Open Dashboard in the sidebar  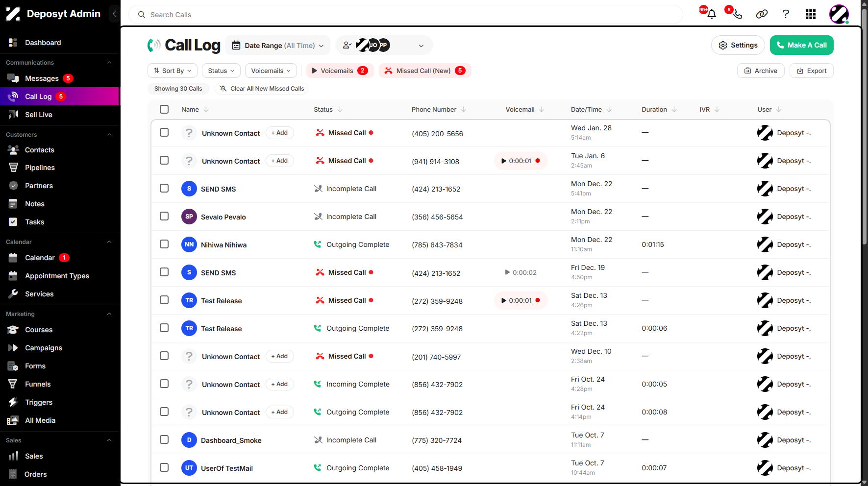coord(43,43)
